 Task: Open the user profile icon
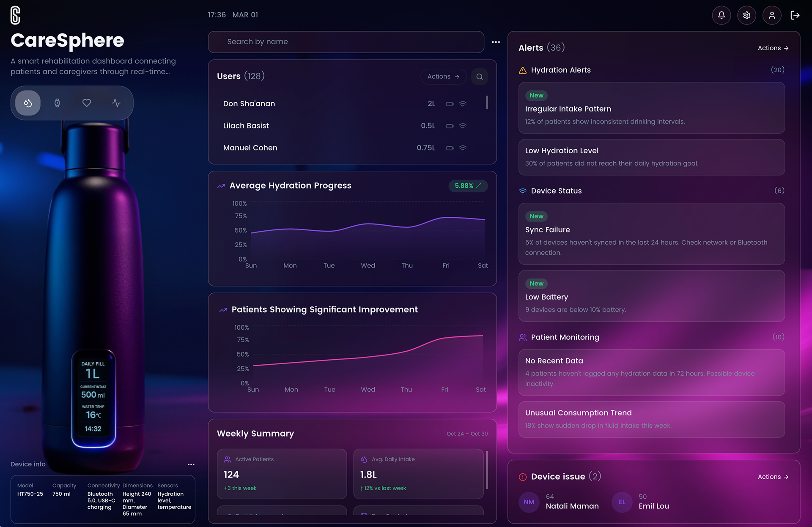(772, 15)
